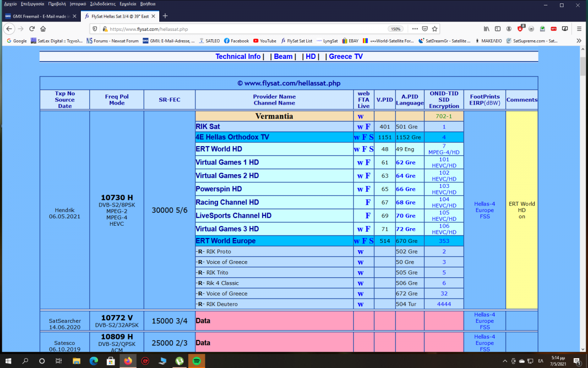Open the Προβολή menu
The image size is (588, 368).
point(57,4)
